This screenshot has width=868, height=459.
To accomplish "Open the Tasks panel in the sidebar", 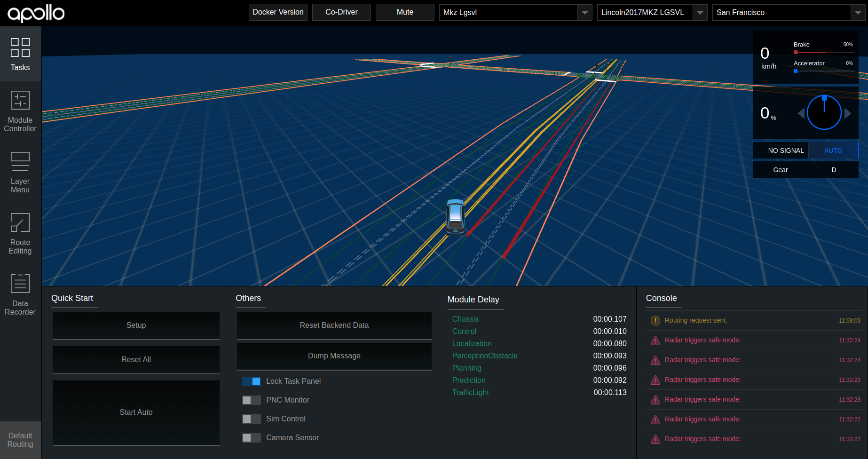I will pos(20,54).
